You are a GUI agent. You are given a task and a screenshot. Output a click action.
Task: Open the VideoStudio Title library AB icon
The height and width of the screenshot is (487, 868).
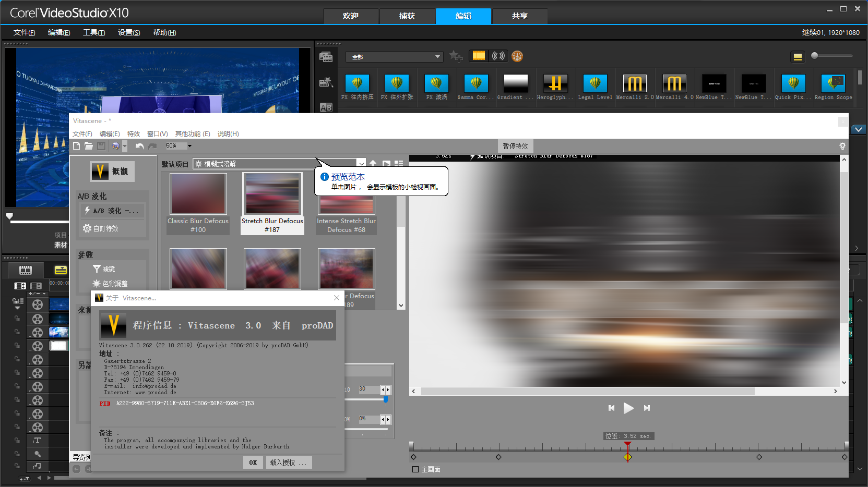click(x=326, y=107)
